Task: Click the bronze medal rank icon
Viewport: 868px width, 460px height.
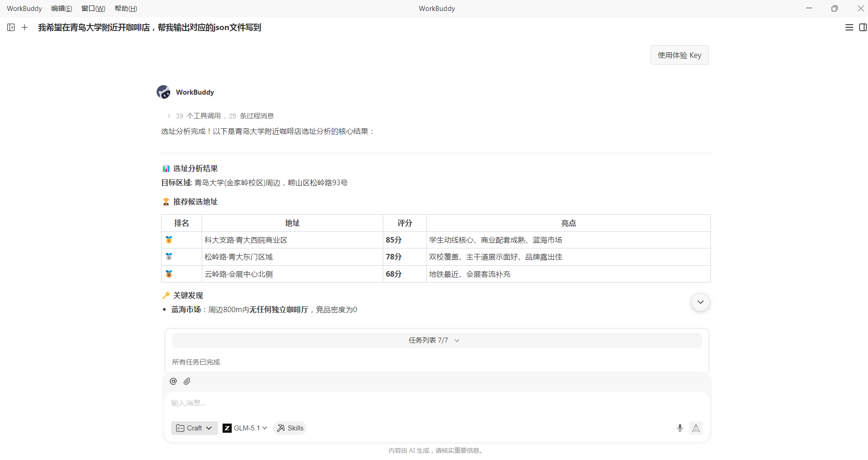Action: click(x=169, y=274)
